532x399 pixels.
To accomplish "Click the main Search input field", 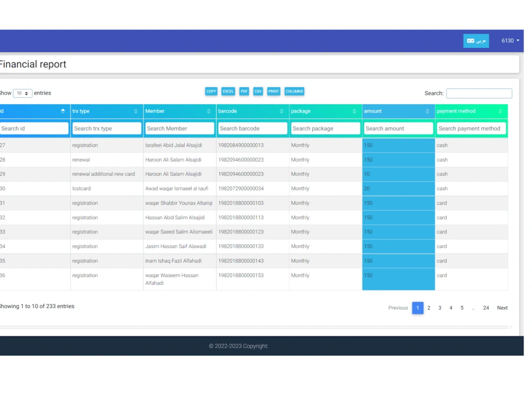I will [479, 93].
